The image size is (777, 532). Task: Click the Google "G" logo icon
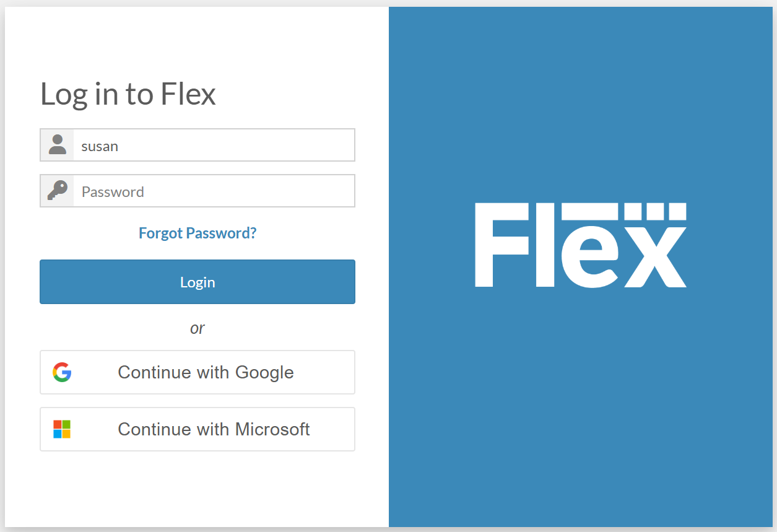62,372
